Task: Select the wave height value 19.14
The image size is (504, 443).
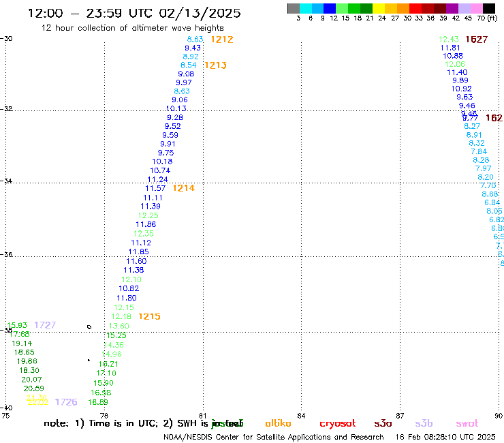Action: pos(22,343)
